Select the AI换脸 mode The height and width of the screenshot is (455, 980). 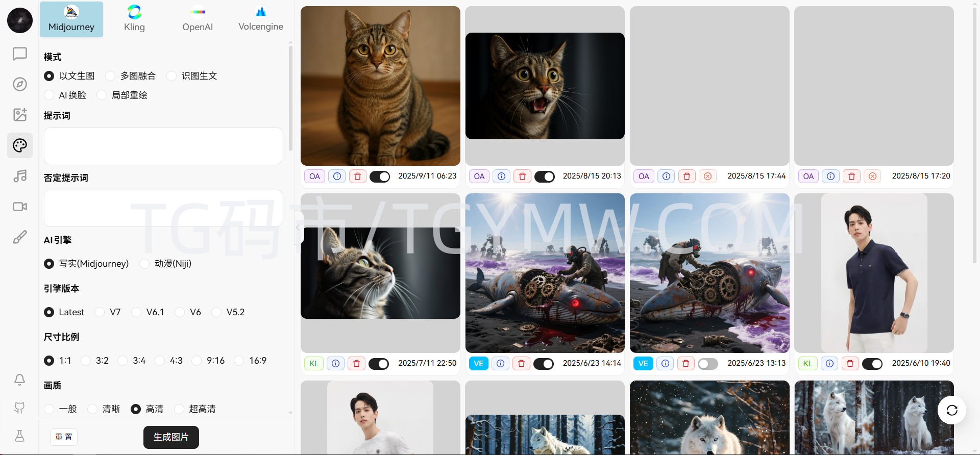(65, 95)
